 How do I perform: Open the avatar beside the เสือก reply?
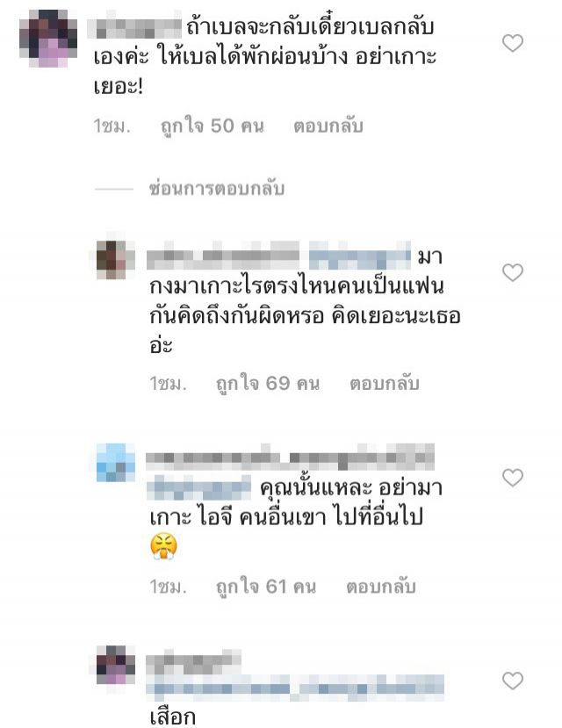116,665
